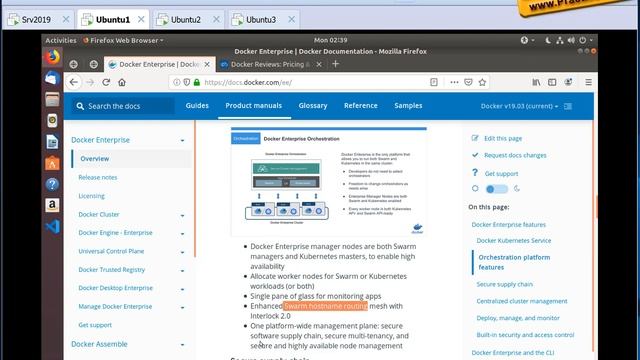Click the green padlock site info icon
640x360 pixels.
[197, 82]
